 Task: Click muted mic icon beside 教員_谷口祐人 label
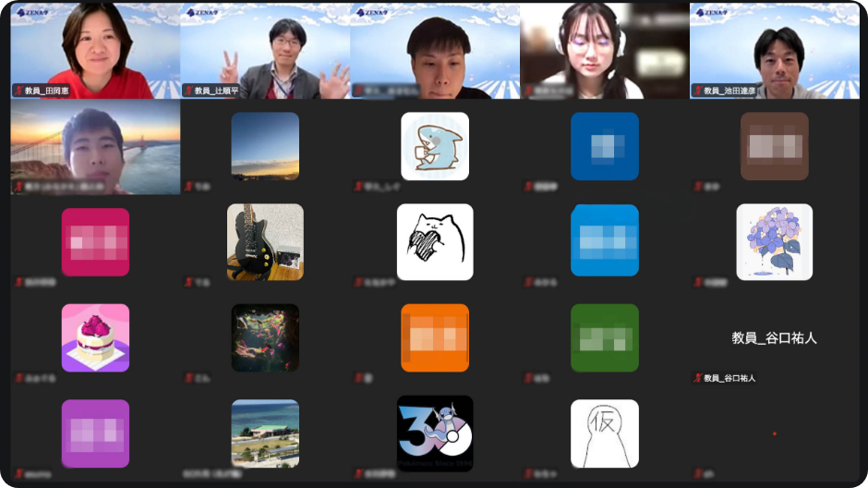697,378
